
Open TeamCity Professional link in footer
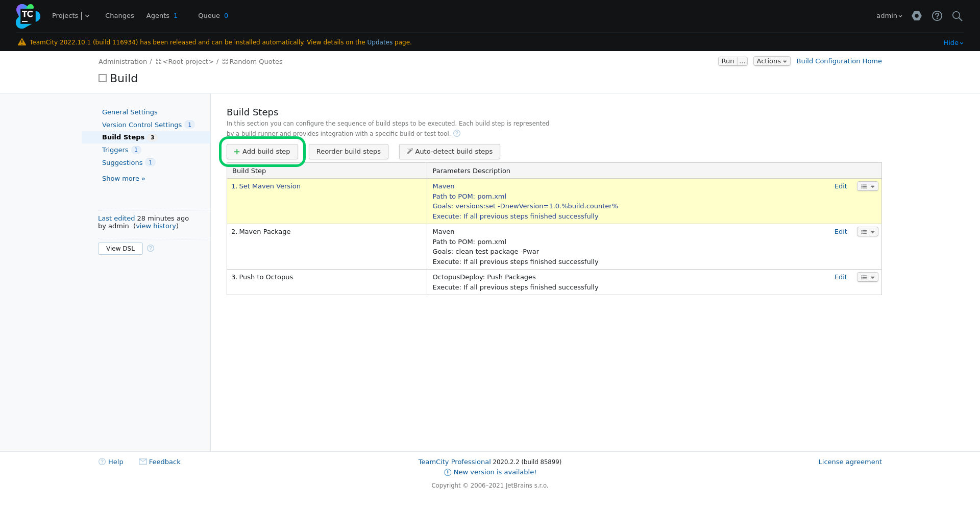click(454, 462)
